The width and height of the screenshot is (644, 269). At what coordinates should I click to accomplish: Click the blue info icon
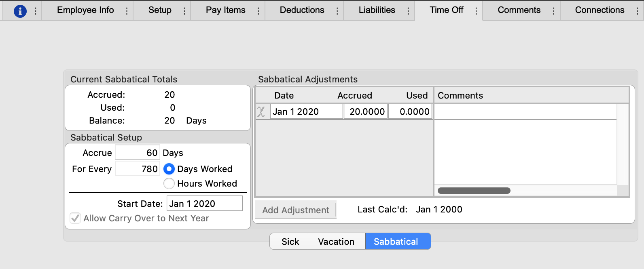20,11
